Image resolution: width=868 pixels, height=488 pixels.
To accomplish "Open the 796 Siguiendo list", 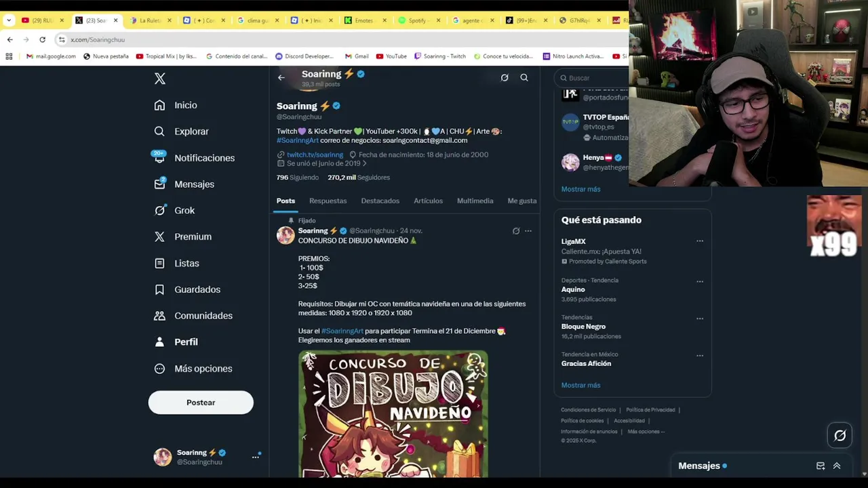I will pos(297,178).
